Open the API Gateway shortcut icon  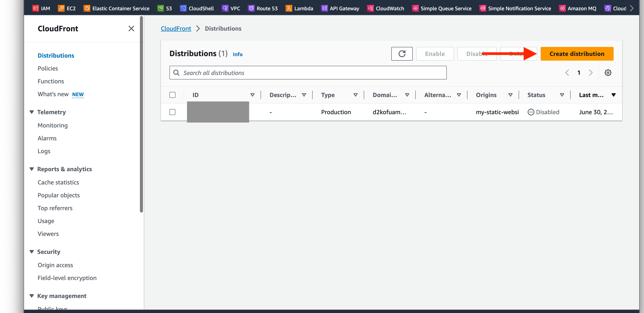pyautogui.click(x=324, y=8)
